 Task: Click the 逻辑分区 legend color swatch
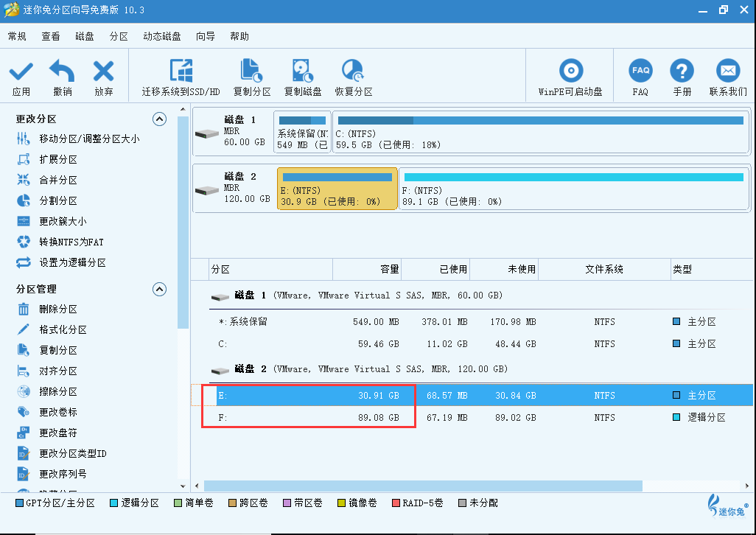[x=113, y=503]
